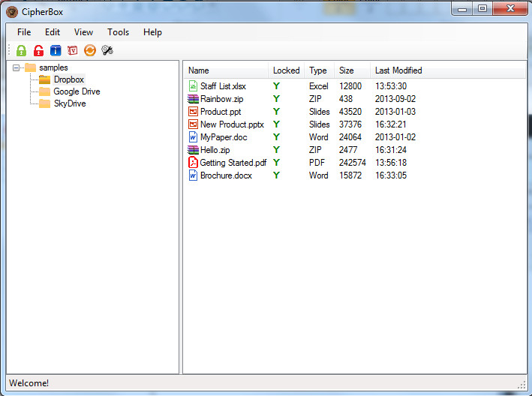Open the File menu

point(24,32)
